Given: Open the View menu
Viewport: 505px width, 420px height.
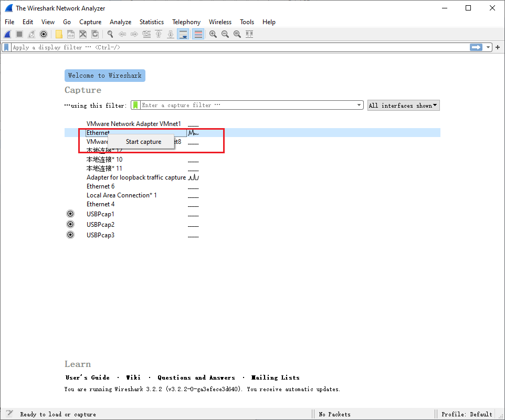Looking at the screenshot, I should click(48, 22).
